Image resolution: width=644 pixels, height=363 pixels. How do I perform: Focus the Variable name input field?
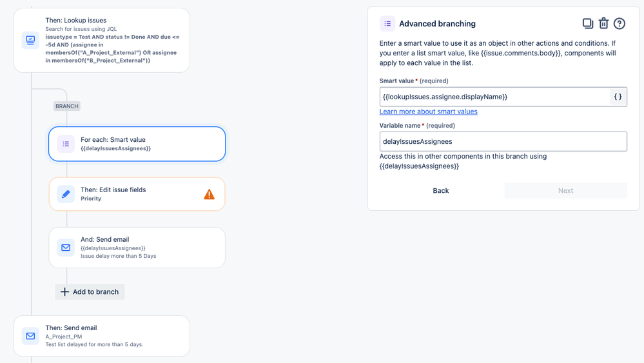click(x=503, y=141)
